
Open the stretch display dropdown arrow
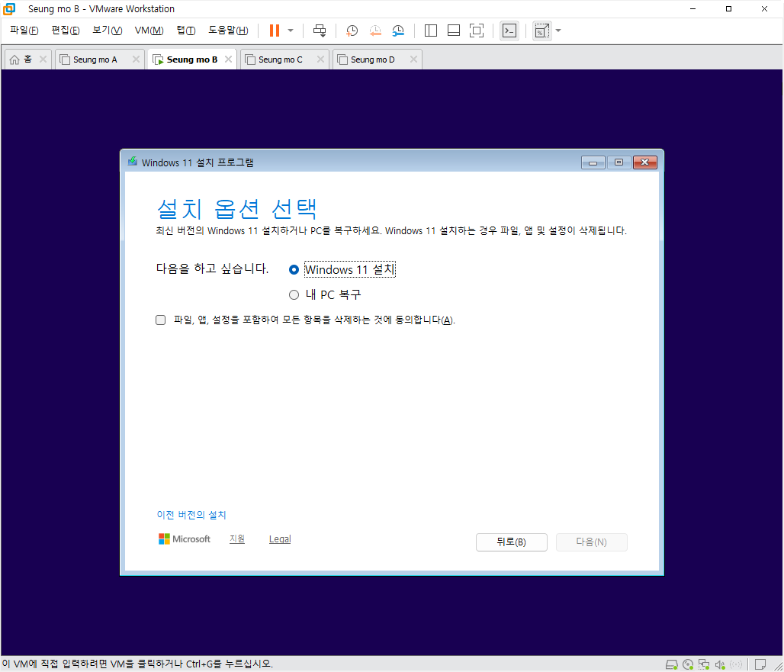point(558,31)
